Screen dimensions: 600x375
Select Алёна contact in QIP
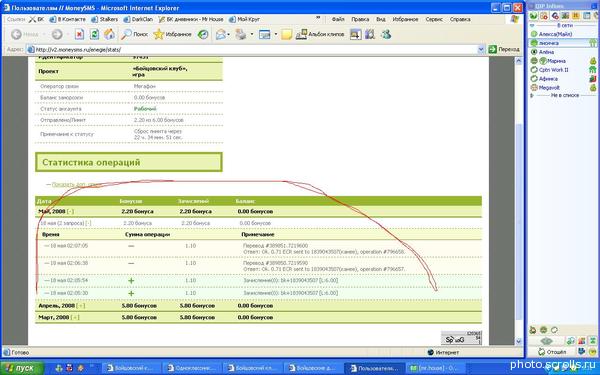click(x=546, y=52)
